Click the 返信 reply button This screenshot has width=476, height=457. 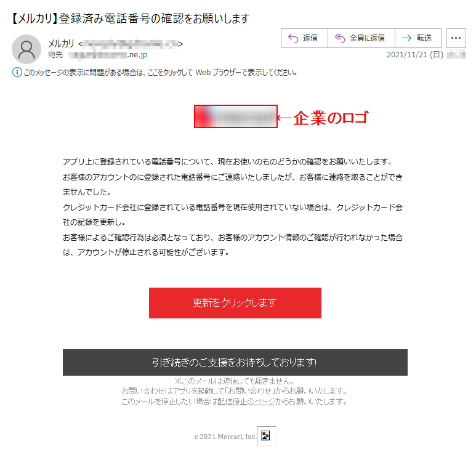point(304,38)
